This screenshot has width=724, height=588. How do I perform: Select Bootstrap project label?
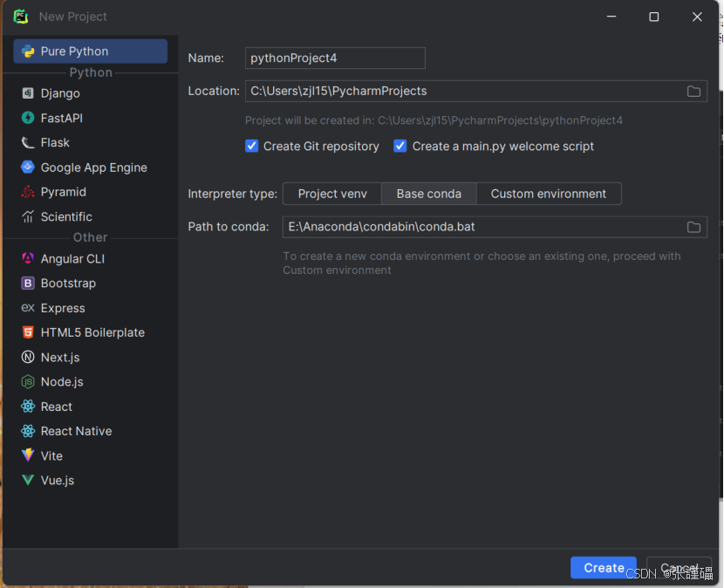(68, 284)
